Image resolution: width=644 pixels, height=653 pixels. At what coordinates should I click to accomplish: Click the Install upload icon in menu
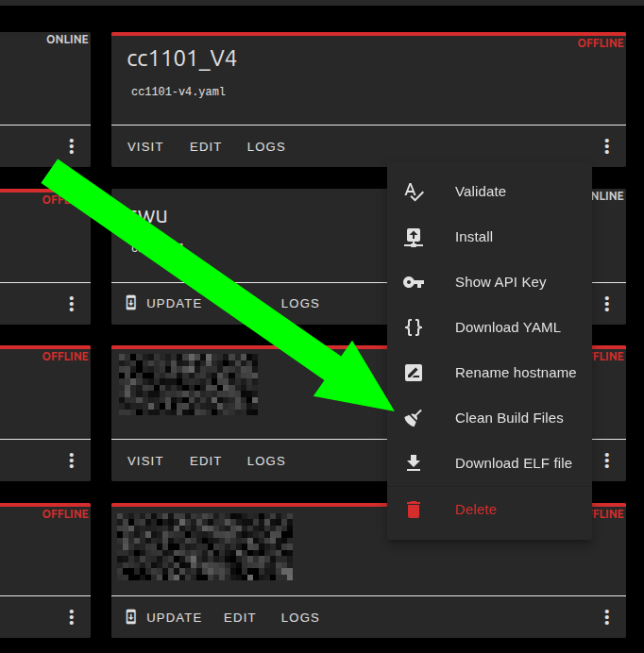click(414, 237)
